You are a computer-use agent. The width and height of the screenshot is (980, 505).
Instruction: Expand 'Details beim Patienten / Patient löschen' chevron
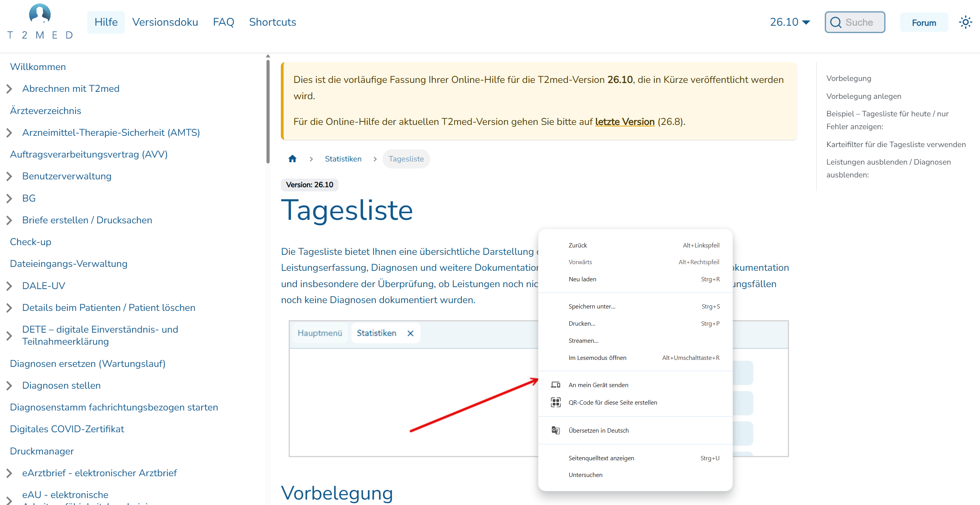pos(9,308)
